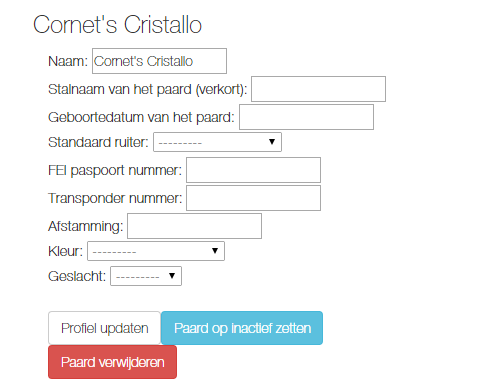Click the Afstamming label text
Screen dimensions: 500x387
point(86,226)
